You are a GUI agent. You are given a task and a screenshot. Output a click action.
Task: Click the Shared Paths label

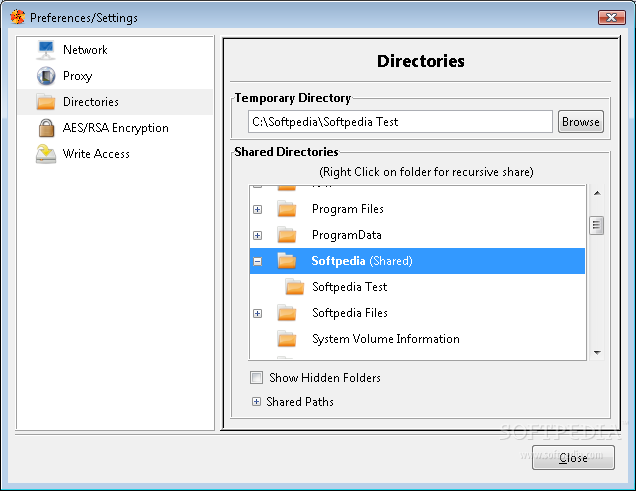coord(300,401)
